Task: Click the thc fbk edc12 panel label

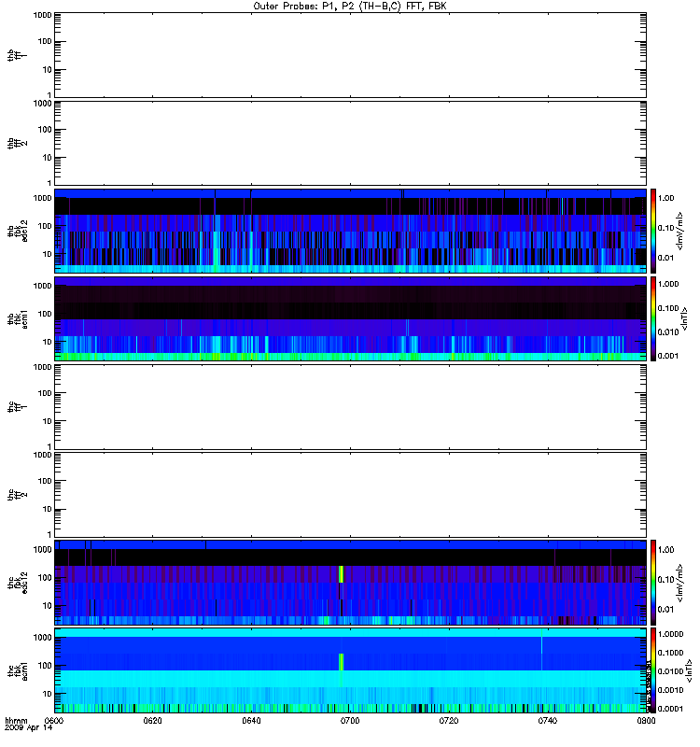Action: (17, 582)
